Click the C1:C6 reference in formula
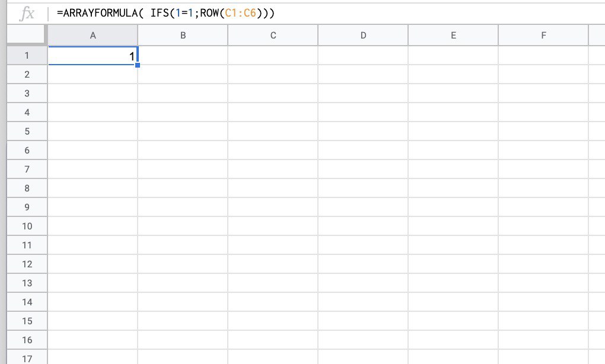Screen dimensions: 605x364 click(241, 13)
